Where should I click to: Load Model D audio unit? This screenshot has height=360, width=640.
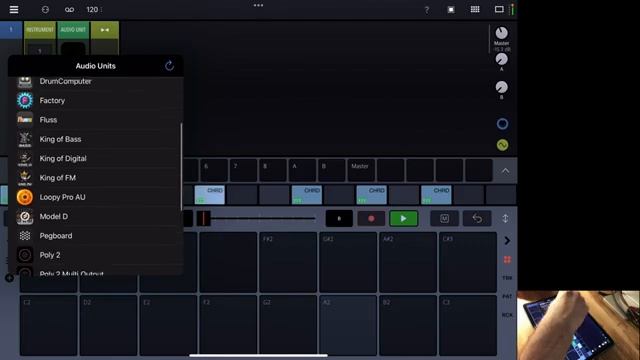coord(95,216)
